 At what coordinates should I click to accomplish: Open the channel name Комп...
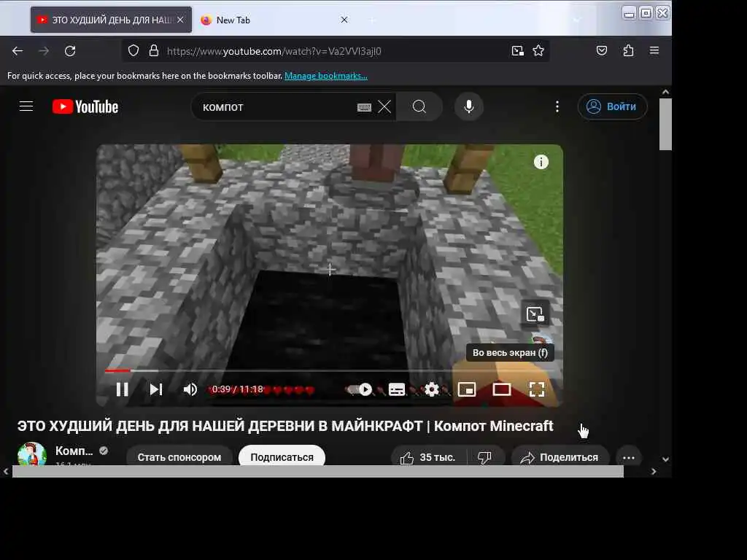point(74,451)
